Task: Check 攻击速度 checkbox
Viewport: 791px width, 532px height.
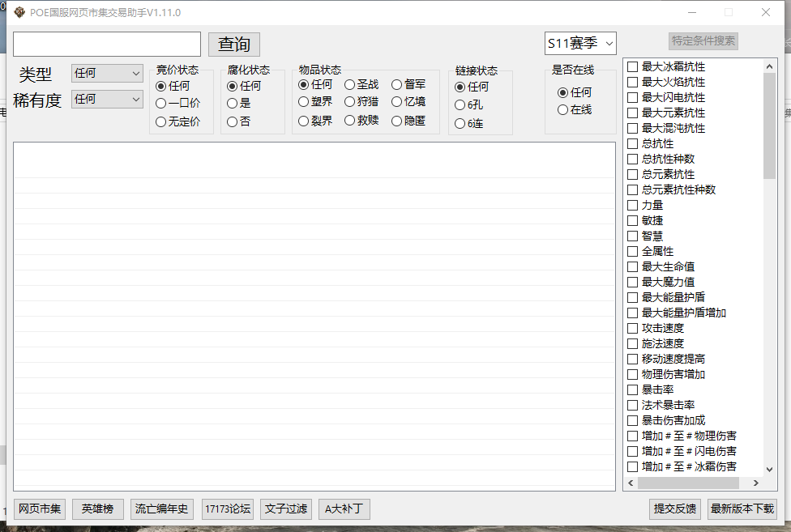Action: coord(633,329)
